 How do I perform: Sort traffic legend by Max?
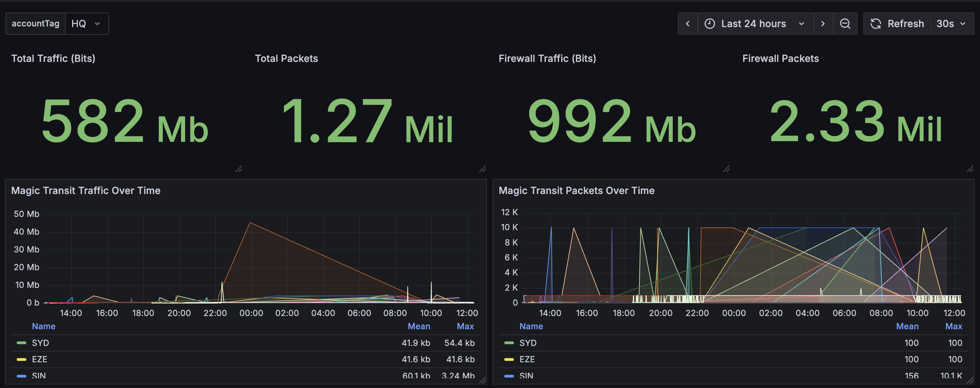465,326
